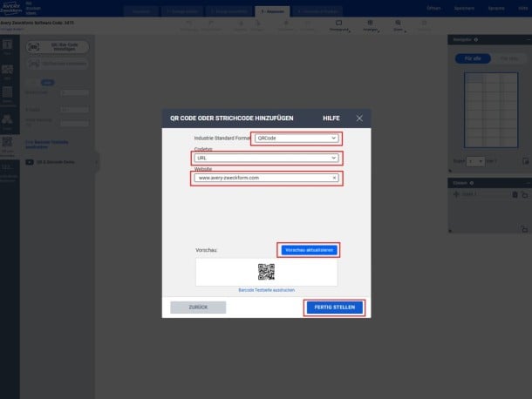Open HILFE in the dialog header
This screenshot has width=532, height=399.
point(331,118)
